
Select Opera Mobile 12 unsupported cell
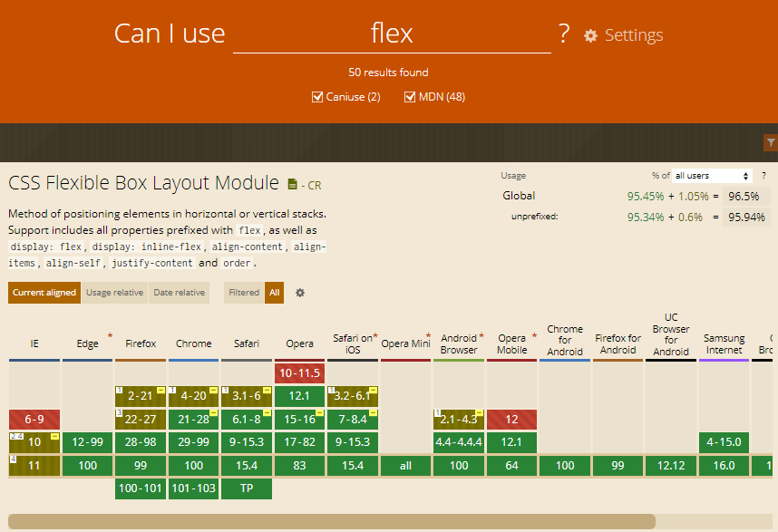pyautogui.click(x=512, y=420)
